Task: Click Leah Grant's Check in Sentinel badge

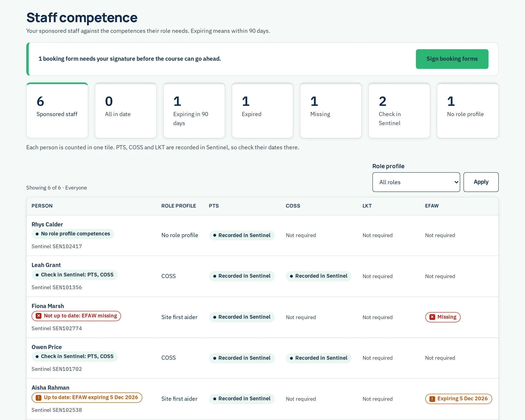Action: (75, 275)
